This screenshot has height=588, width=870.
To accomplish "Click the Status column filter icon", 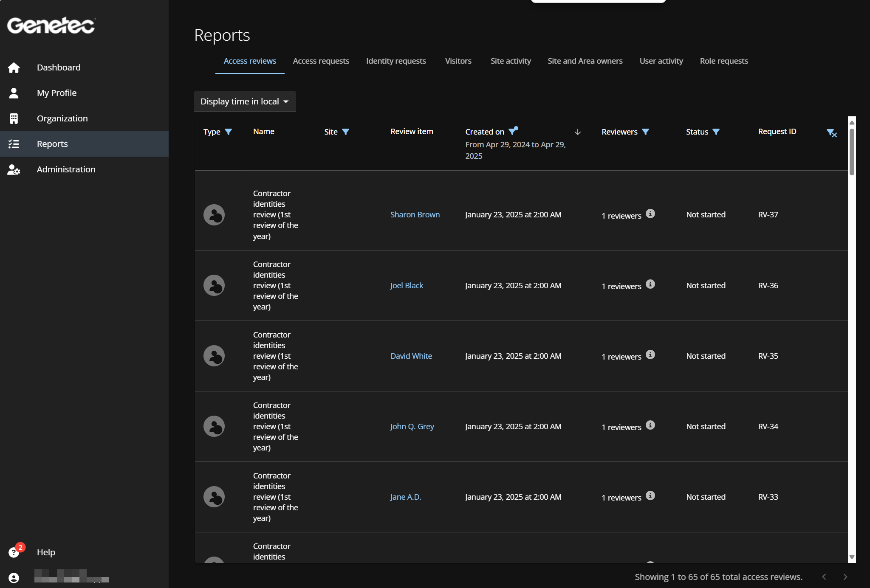I will tap(716, 132).
